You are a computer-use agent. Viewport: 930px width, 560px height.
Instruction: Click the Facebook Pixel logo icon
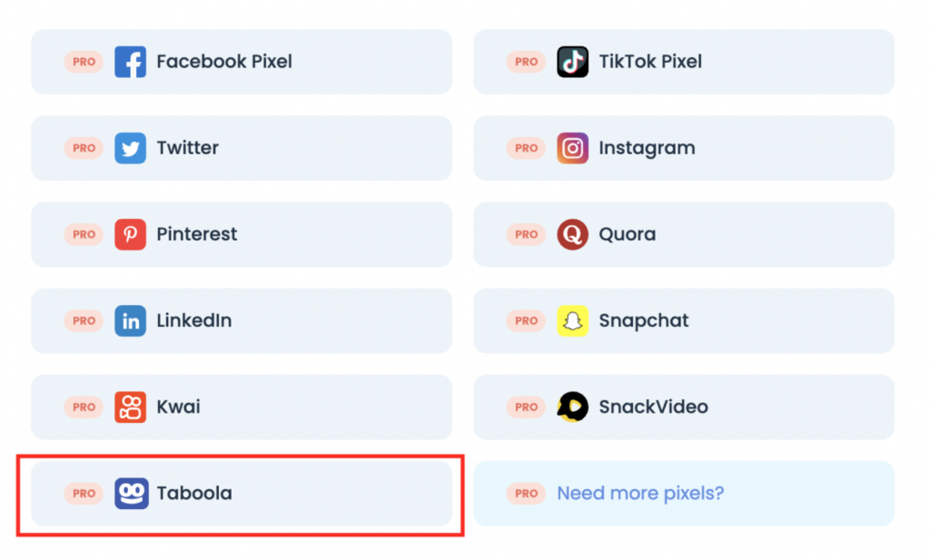coord(130,62)
